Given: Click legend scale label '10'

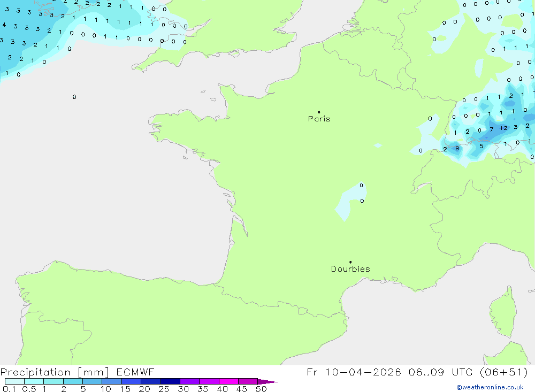Looking at the screenshot, I should 105,389.
